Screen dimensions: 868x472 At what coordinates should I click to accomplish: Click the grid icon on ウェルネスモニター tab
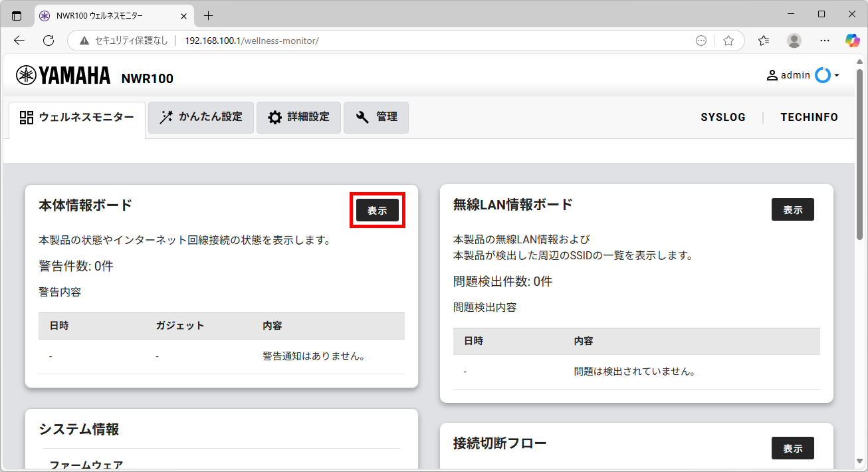pyautogui.click(x=27, y=117)
